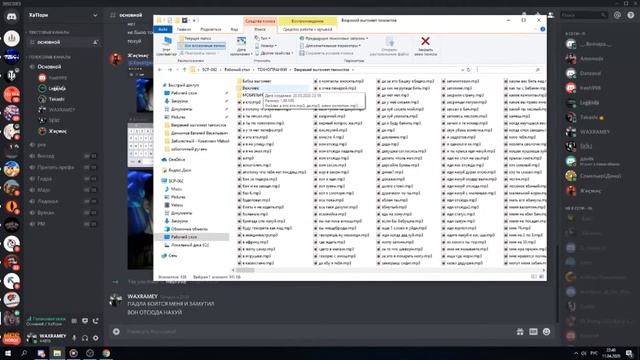Toggle member list icon in Discord header
Image resolution: width=640 pixels, height=360 pixels.
coord(551,15)
